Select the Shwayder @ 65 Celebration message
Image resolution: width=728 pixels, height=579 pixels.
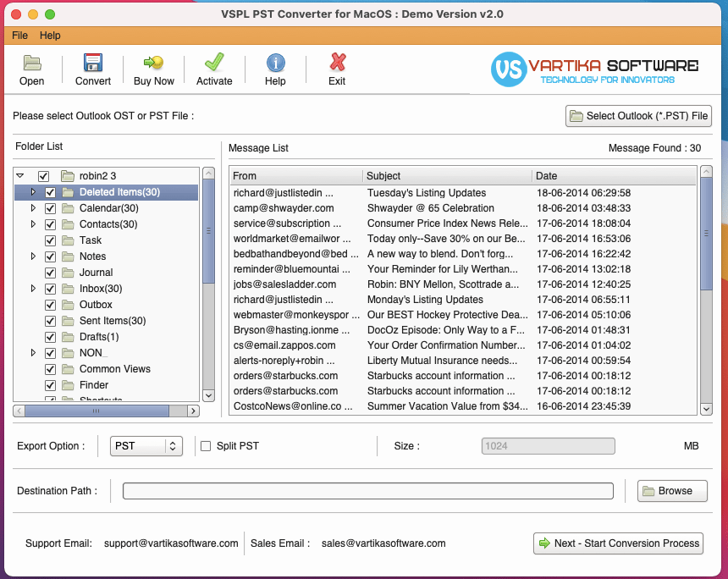[x=463, y=208]
